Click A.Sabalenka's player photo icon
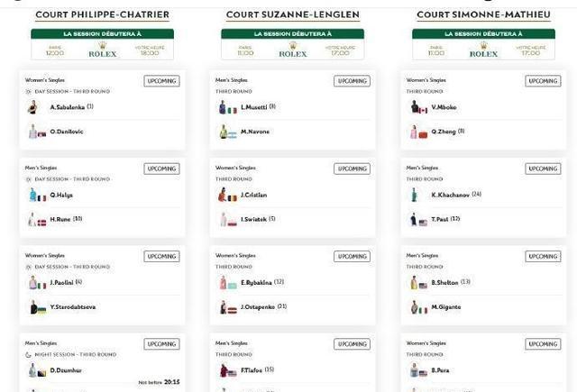This screenshot has width=577, height=392. point(32,107)
